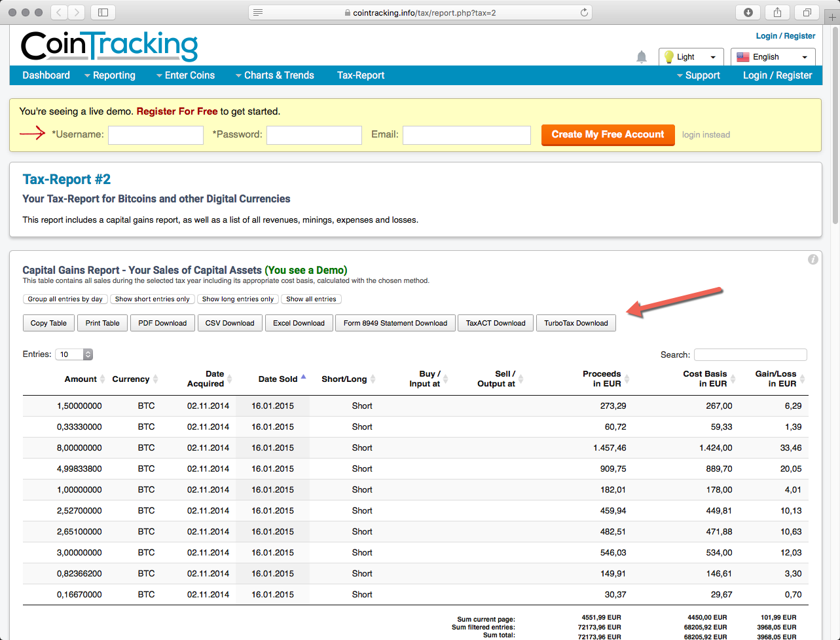Click Show long entries only
840x640 pixels.
(x=238, y=299)
